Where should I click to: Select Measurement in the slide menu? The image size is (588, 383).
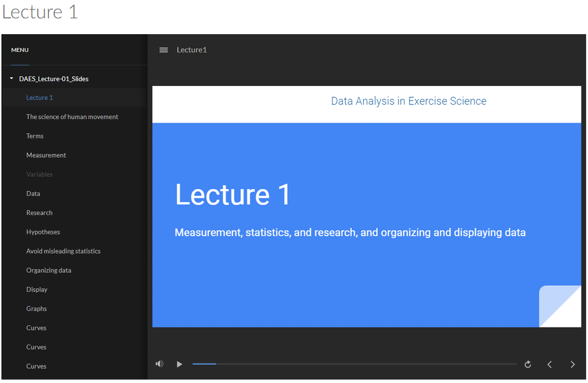(x=46, y=155)
